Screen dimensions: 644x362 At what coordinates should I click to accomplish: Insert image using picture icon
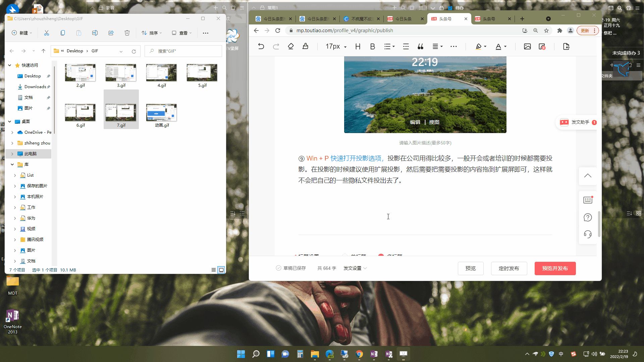[527, 47]
